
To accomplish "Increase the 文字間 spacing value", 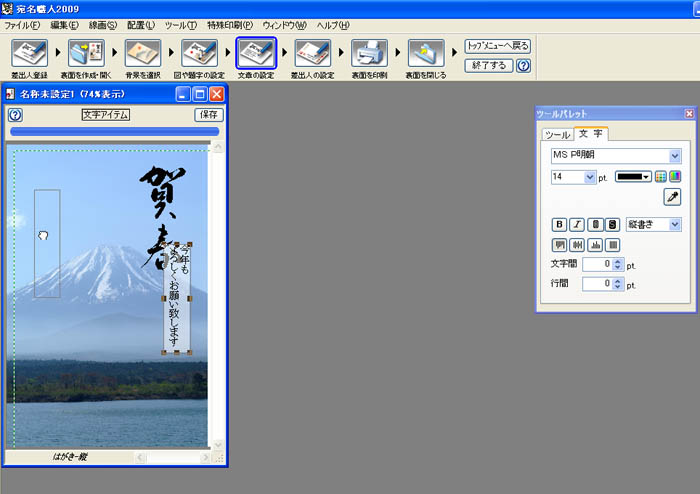I will tap(617, 261).
